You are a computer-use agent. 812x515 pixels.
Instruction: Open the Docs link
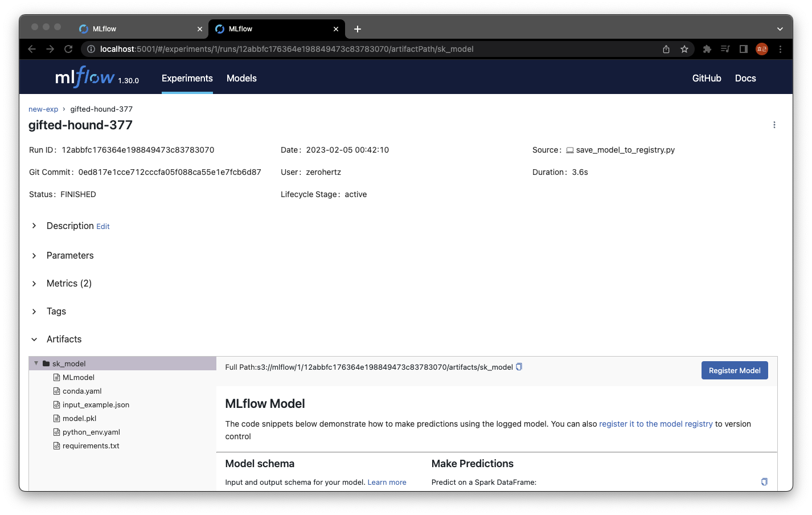745,78
